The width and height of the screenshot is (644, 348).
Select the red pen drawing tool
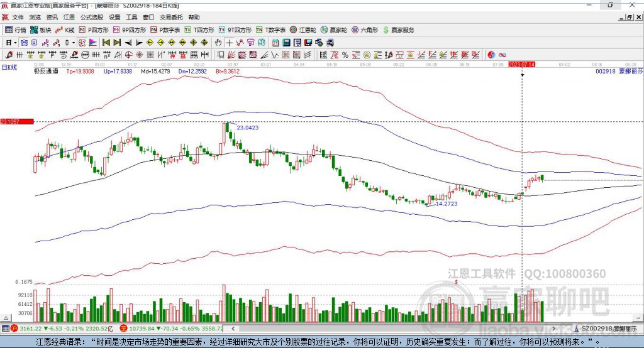tap(9, 55)
